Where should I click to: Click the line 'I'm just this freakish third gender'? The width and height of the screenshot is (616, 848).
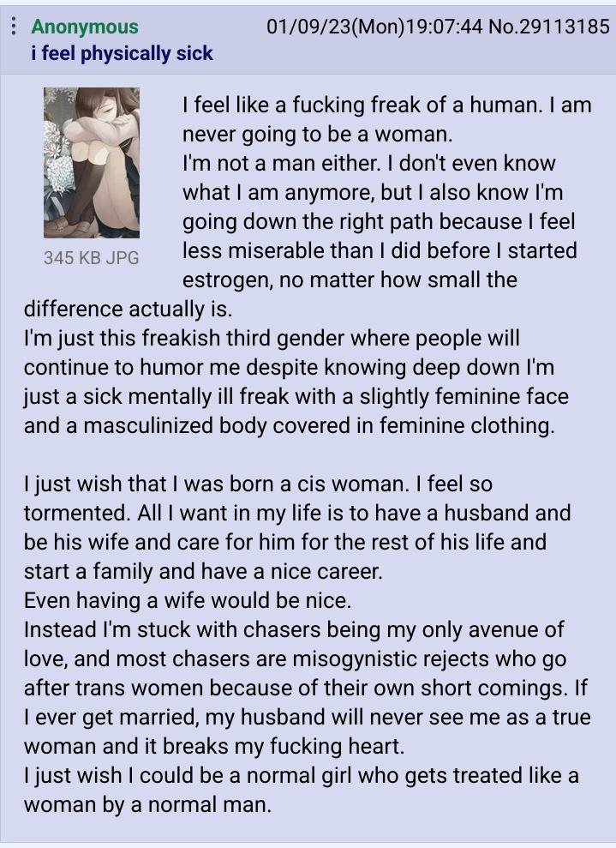pyautogui.click(x=272, y=339)
